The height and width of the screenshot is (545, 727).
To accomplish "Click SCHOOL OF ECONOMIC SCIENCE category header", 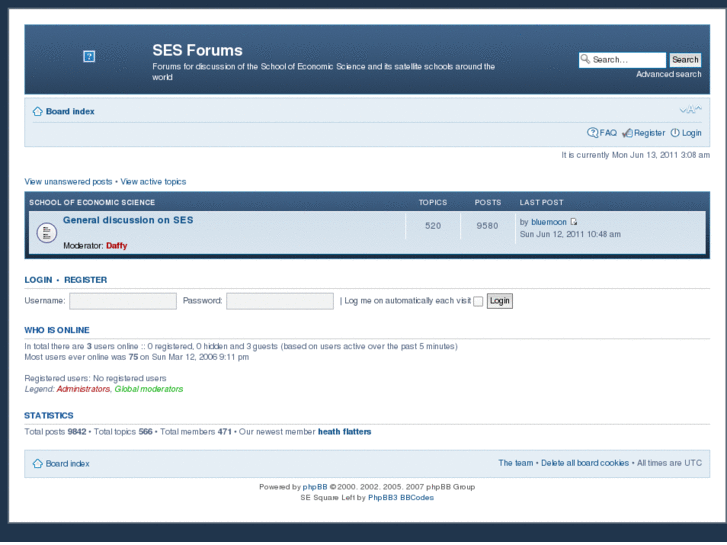I will coord(92,203).
